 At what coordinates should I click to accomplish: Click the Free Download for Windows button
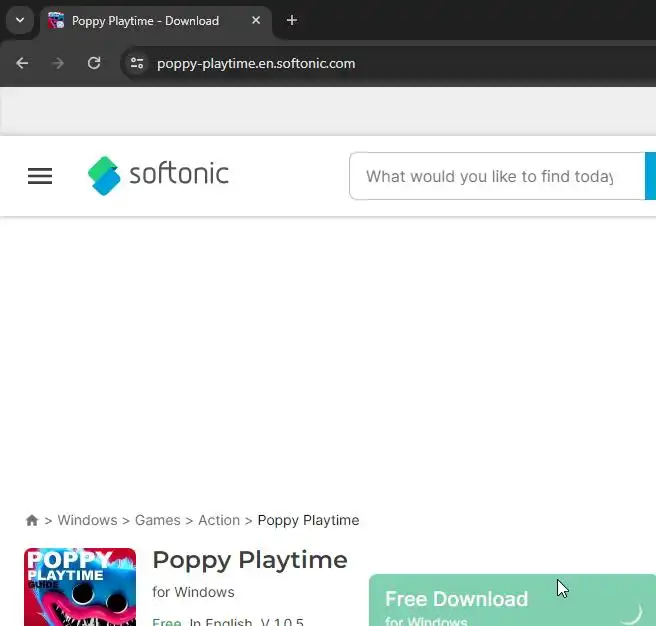pyautogui.click(x=512, y=600)
